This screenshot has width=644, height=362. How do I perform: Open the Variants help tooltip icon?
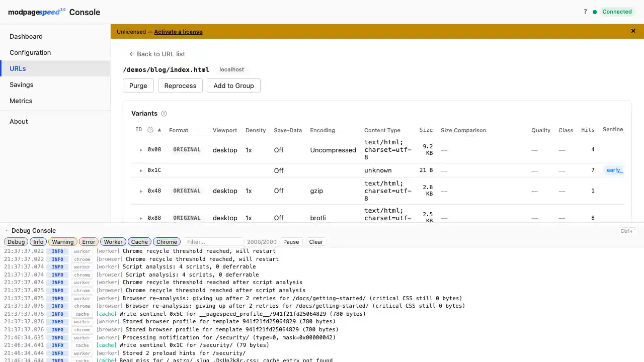click(164, 114)
